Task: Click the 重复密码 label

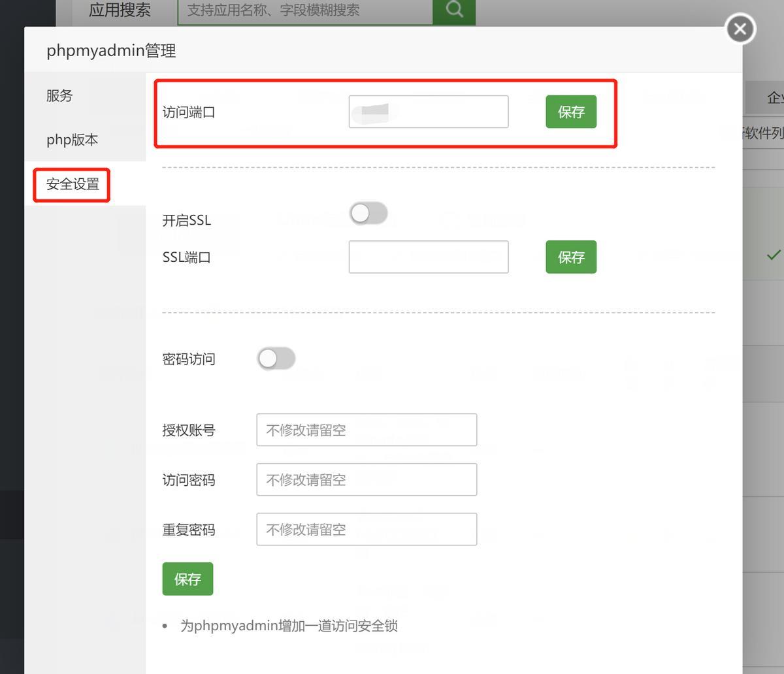Action: point(189,530)
